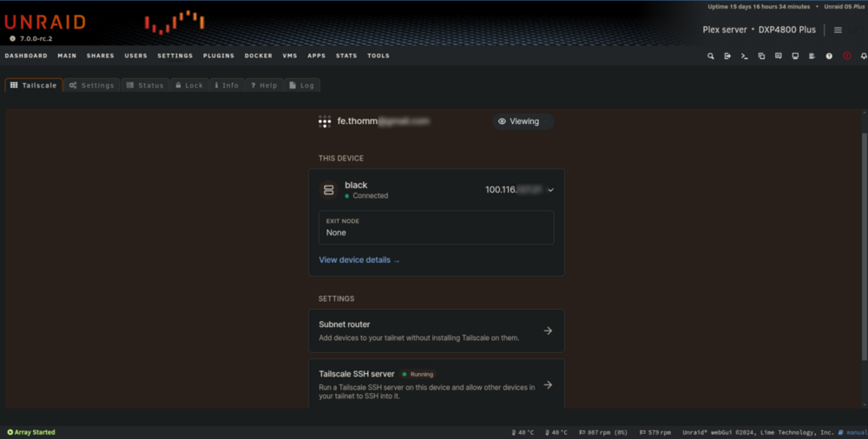The image size is (868, 439).
Task: Click the feedback speech-bubble icon
Action: (x=779, y=56)
